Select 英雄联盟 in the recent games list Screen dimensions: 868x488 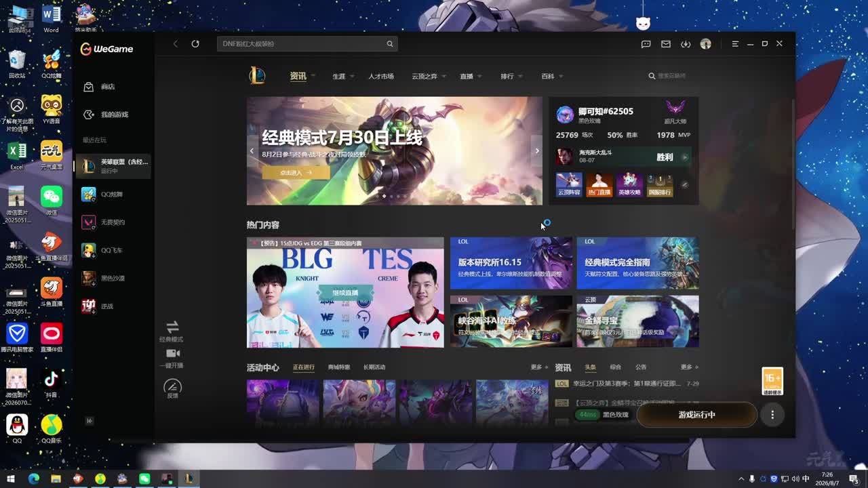[x=113, y=165]
